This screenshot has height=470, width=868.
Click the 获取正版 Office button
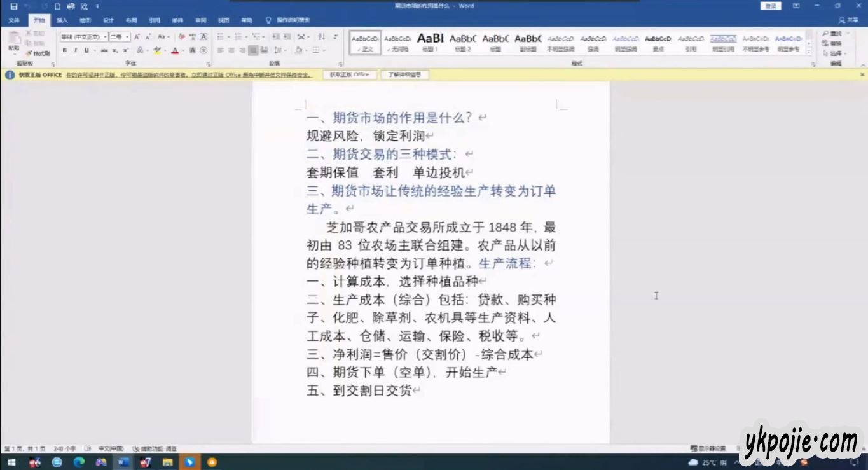[349, 74]
